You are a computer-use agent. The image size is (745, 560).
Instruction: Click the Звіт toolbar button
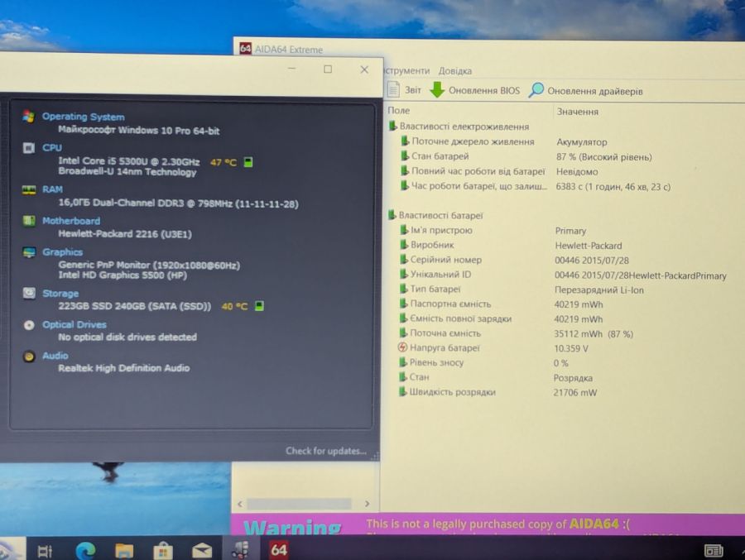(x=404, y=89)
